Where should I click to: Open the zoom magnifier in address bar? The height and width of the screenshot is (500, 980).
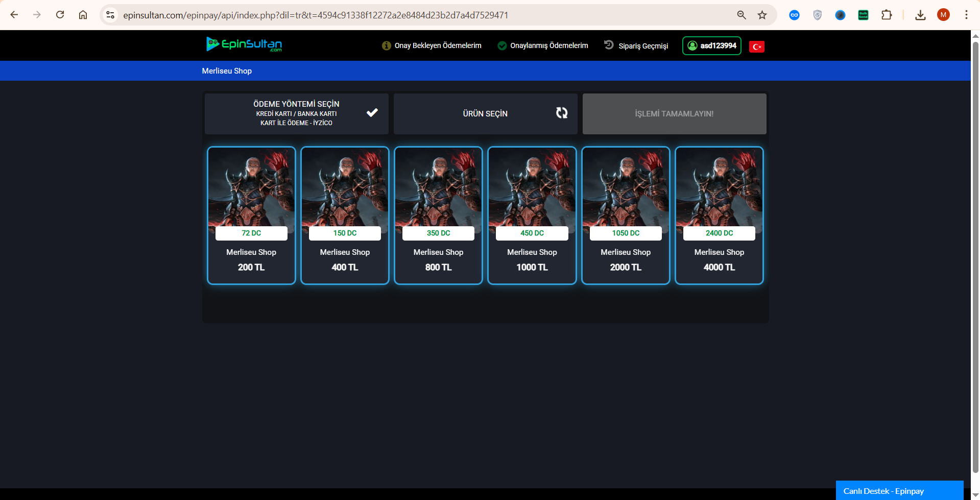pyautogui.click(x=742, y=15)
